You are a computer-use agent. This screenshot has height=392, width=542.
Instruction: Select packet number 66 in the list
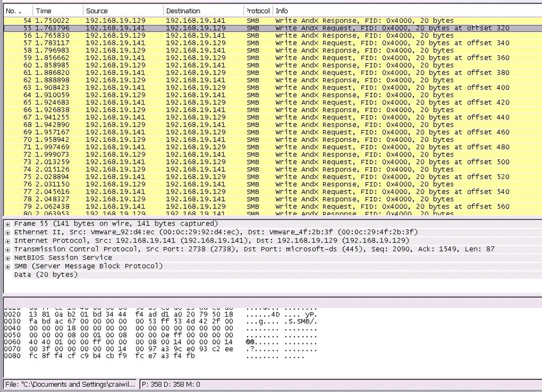[x=273, y=110]
